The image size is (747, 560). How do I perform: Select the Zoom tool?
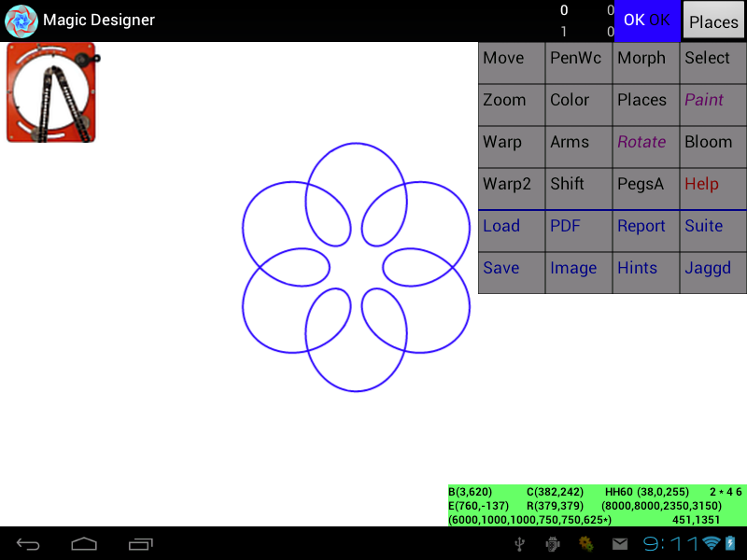pos(511,105)
